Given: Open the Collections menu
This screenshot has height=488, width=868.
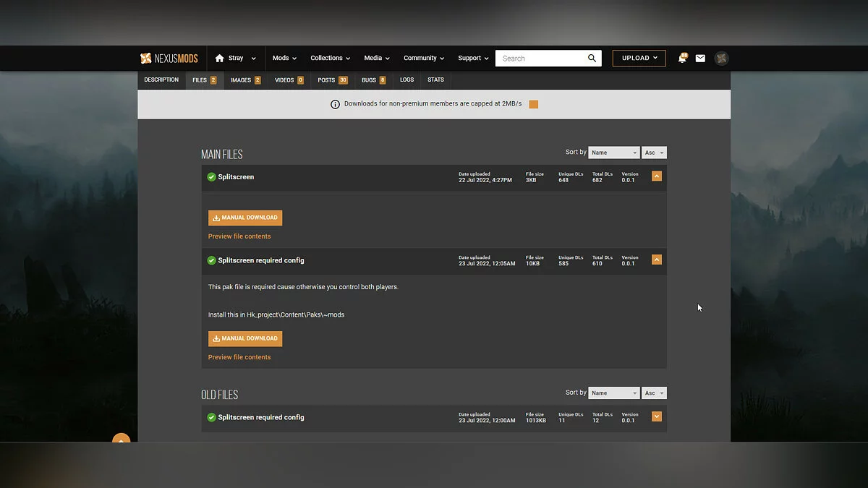Looking at the screenshot, I should pos(330,59).
